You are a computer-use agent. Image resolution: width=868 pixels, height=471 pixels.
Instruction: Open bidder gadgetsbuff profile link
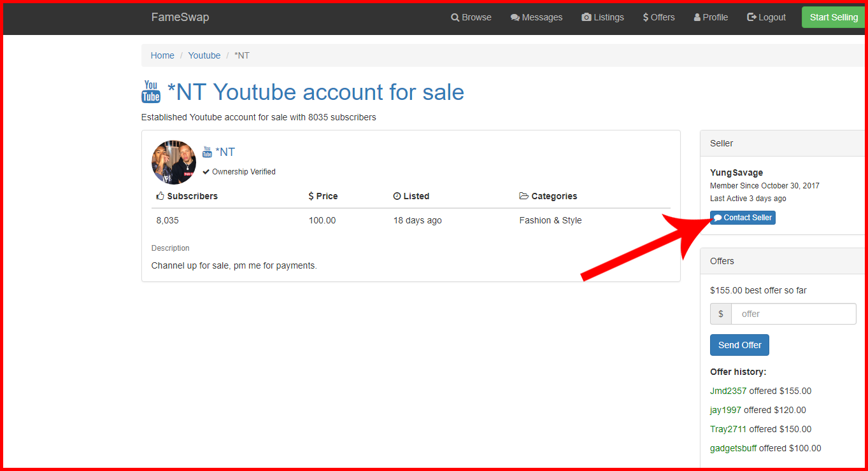click(x=733, y=448)
